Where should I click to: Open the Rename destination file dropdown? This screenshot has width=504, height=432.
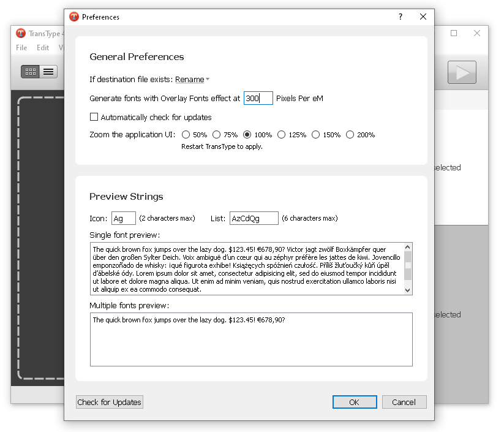point(192,80)
